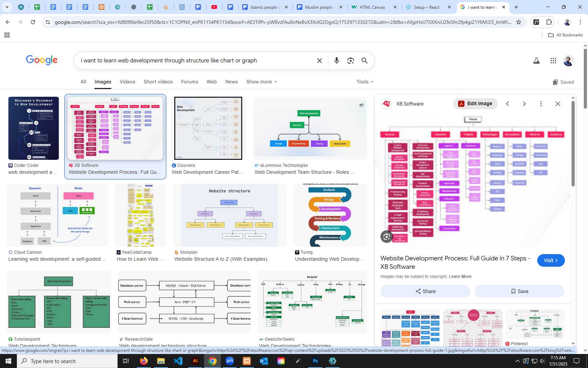Viewport: 588px width, 368px height.
Task: Go back to previous page
Action: pyautogui.click(x=8, y=22)
